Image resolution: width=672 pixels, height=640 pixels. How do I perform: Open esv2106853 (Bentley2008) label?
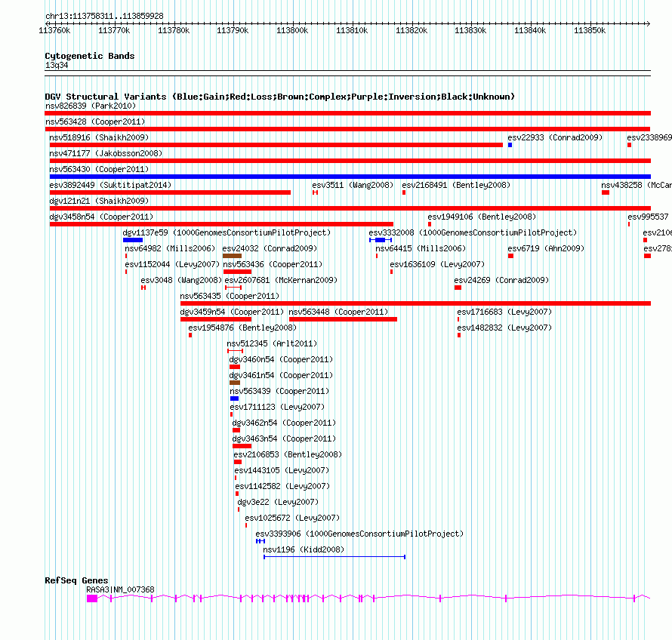288,454
